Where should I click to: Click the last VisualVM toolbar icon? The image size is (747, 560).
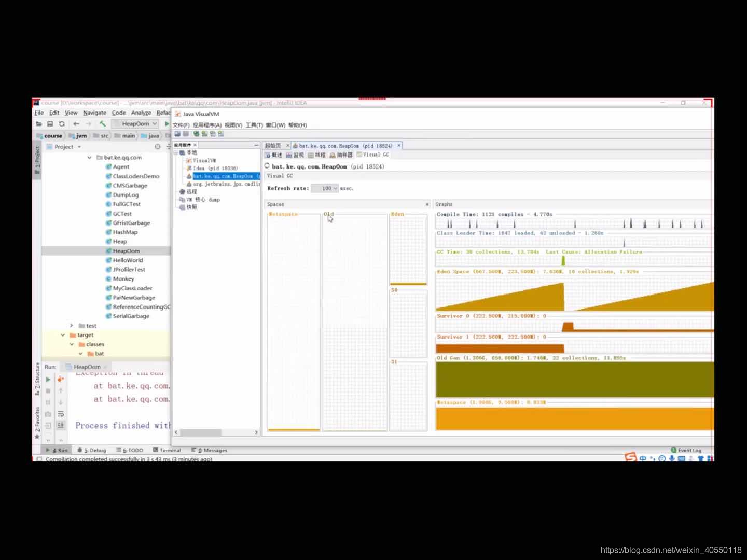pyautogui.click(x=221, y=134)
